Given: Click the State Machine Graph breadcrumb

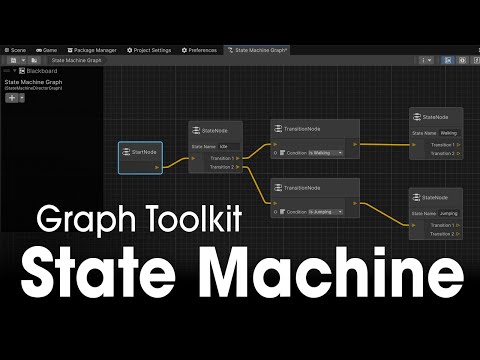Looking at the screenshot, I should point(76,60).
